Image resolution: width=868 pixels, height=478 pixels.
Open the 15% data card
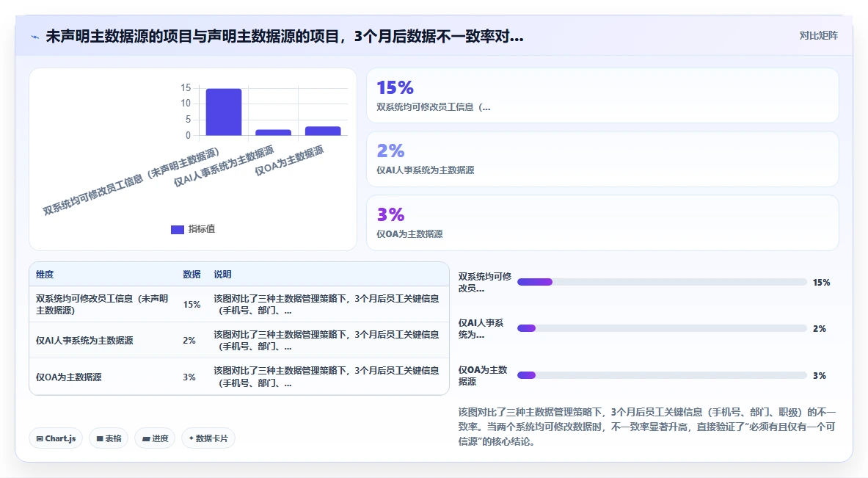coord(602,95)
